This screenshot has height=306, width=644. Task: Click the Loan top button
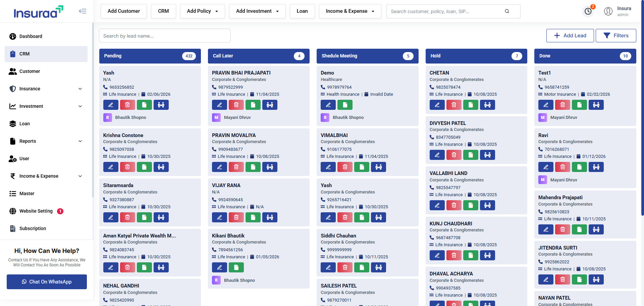pyautogui.click(x=302, y=11)
